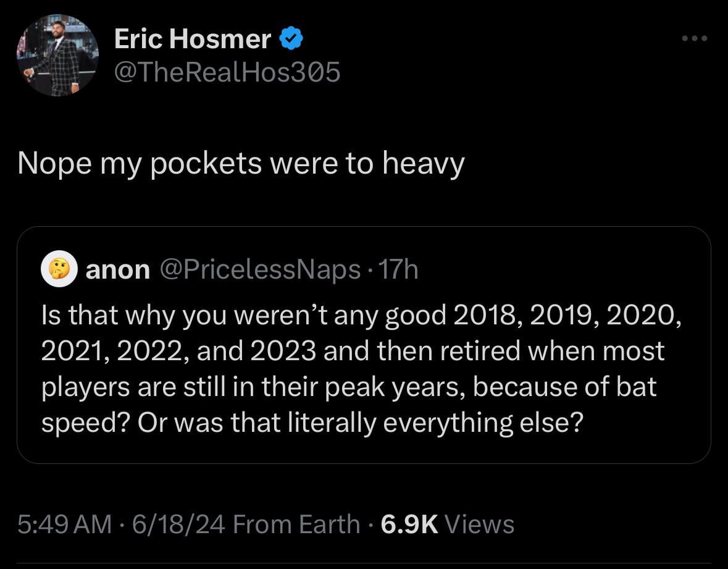The height and width of the screenshot is (569, 728).
Task: Open the @PricelessNaps handle
Action: (260, 270)
